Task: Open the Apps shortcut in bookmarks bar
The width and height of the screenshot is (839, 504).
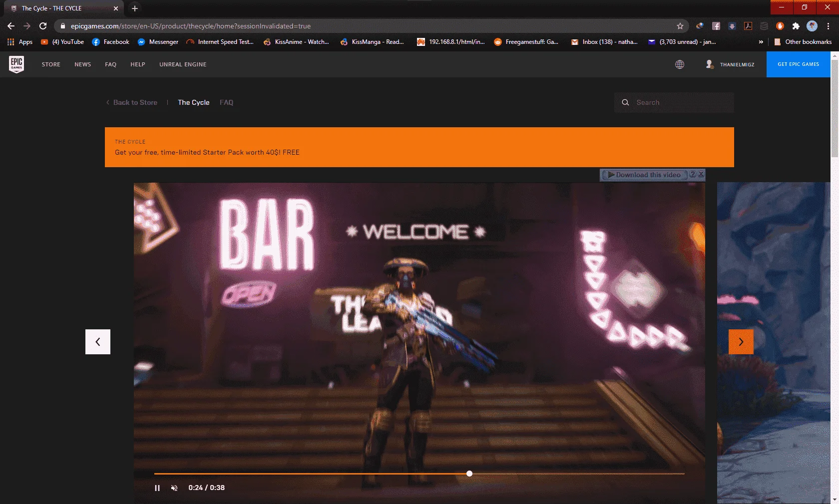Action: coord(20,42)
